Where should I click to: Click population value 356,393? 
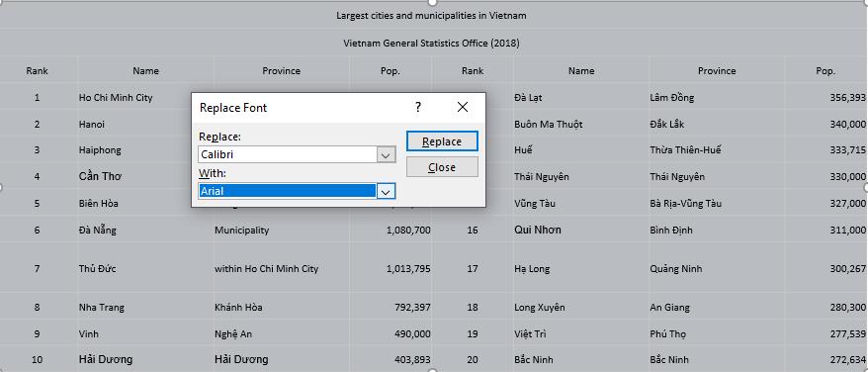coord(847,98)
